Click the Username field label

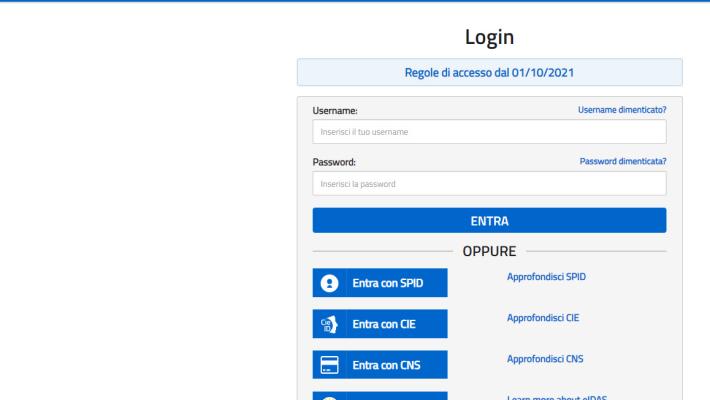tap(335, 109)
